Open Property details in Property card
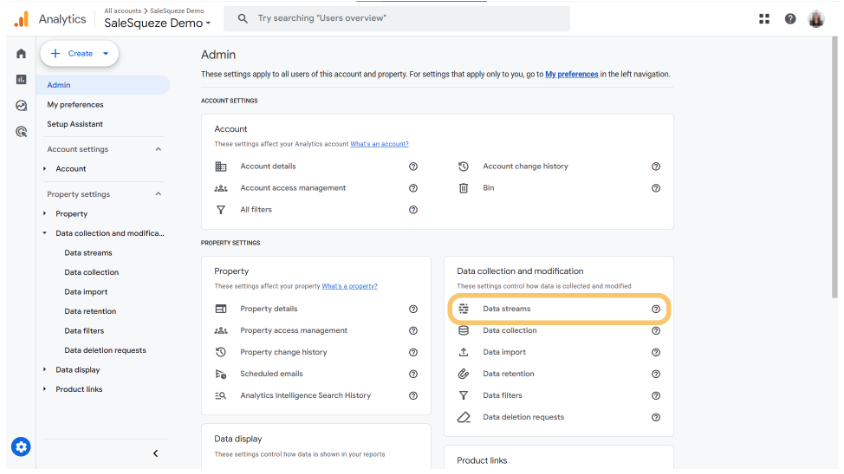The image size is (844, 474). 269,309
